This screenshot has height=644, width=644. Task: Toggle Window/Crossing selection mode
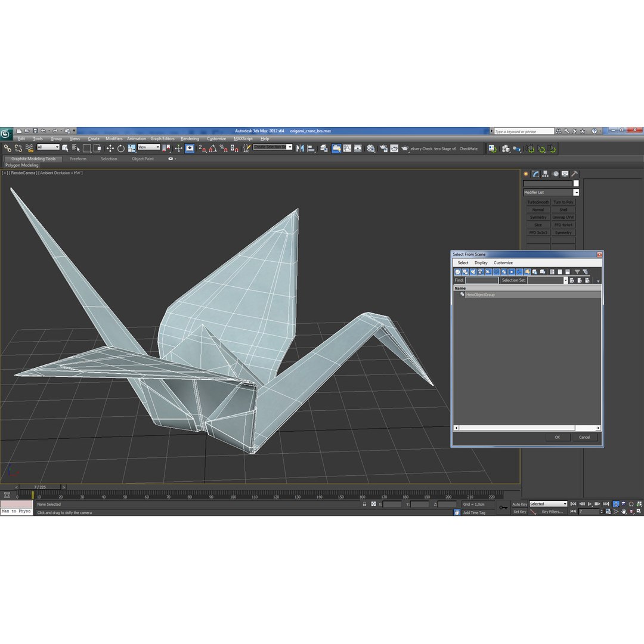pos(97,148)
